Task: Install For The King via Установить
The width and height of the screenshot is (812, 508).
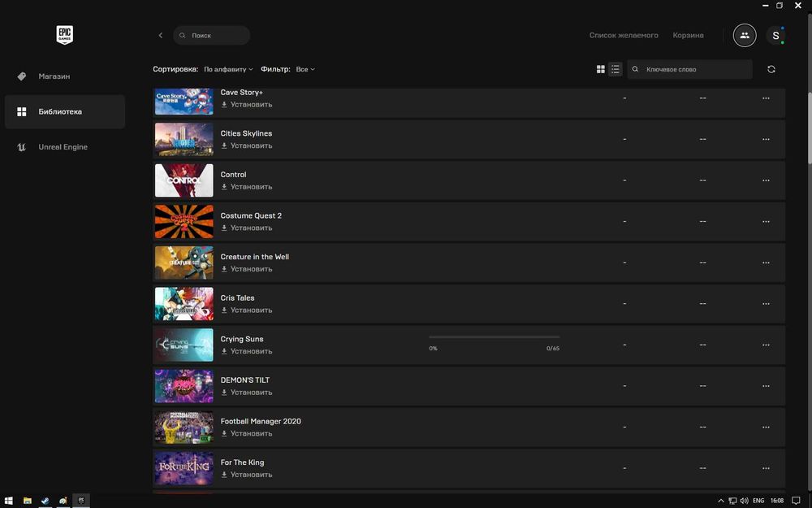Action: [x=247, y=475]
